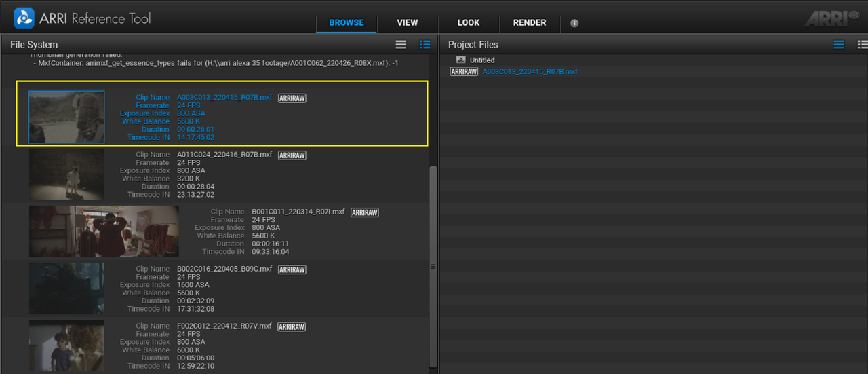Select thumbnail of clip B001C011_220314_R07I
Viewport: 868px width, 374px height.
pos(104,231)
